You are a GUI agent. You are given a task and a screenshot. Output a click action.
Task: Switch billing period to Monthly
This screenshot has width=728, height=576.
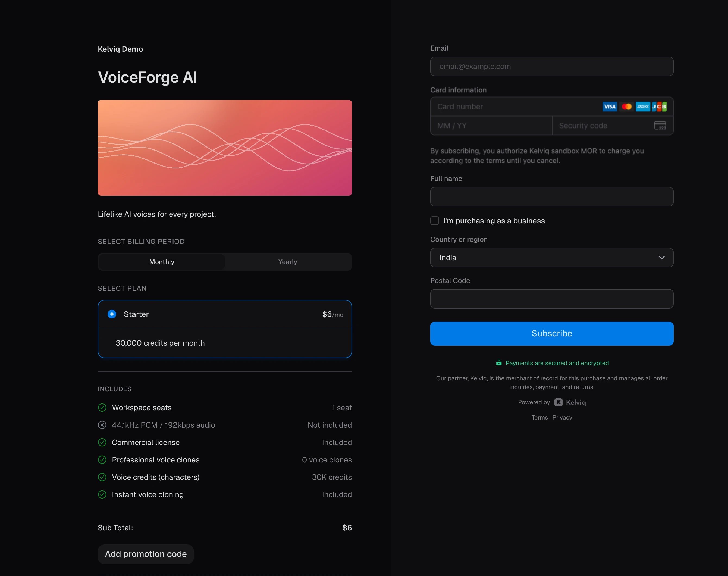162,262
